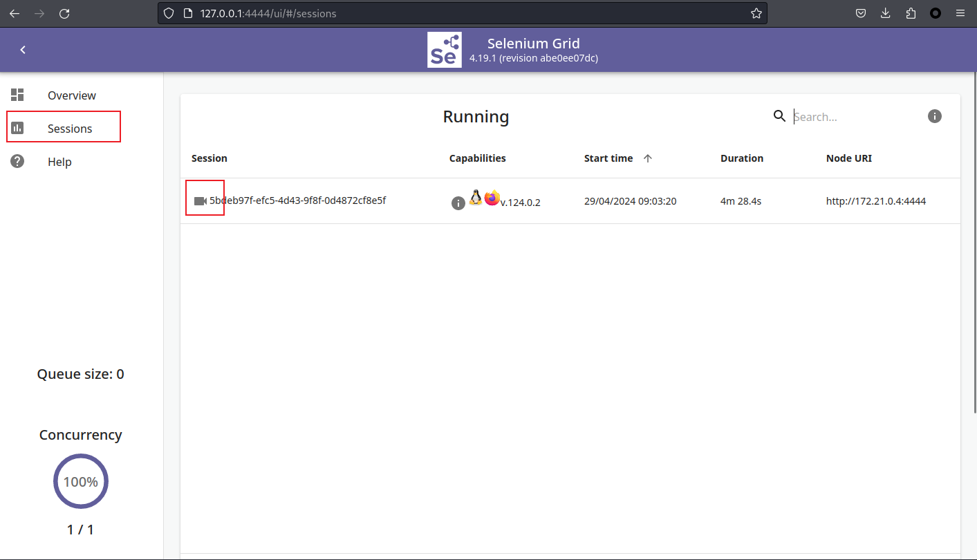Sort by the Start time header
This screenshot has height=560, width=977.
pyautogui.click(x=608, y=158)
